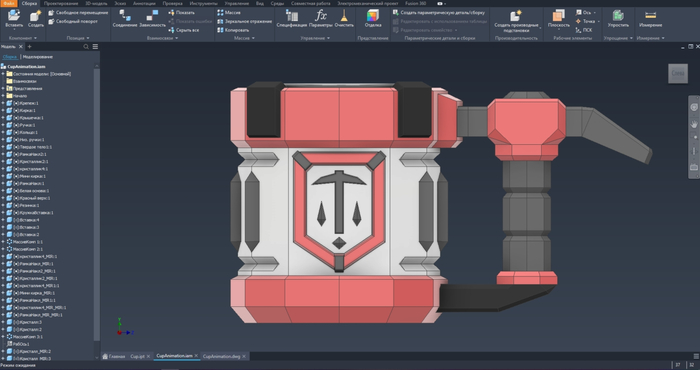This screenshot has height=370, width=700.
Task: Switch to the 3D-модель ribbon tab
Action: point(96,3)
